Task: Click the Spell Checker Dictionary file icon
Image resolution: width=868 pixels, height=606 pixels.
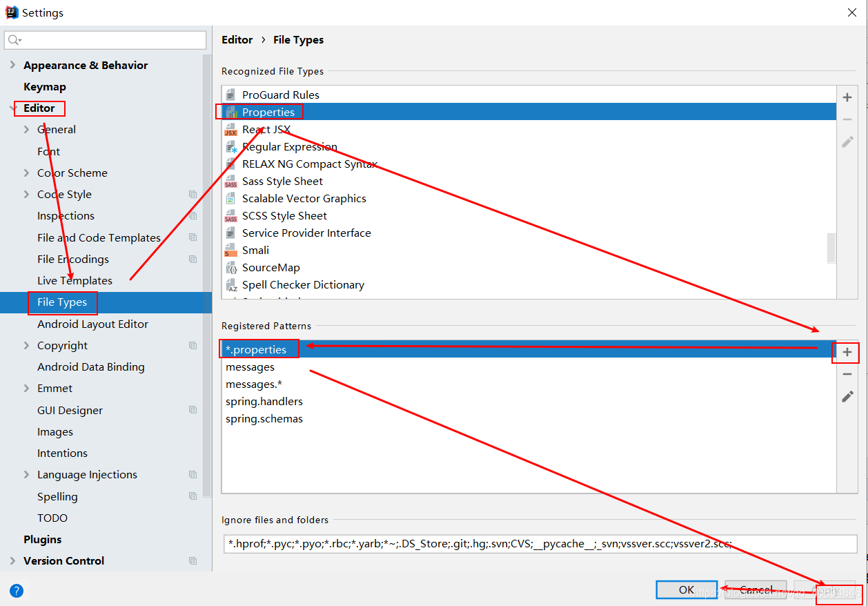Action: [231, 285]
